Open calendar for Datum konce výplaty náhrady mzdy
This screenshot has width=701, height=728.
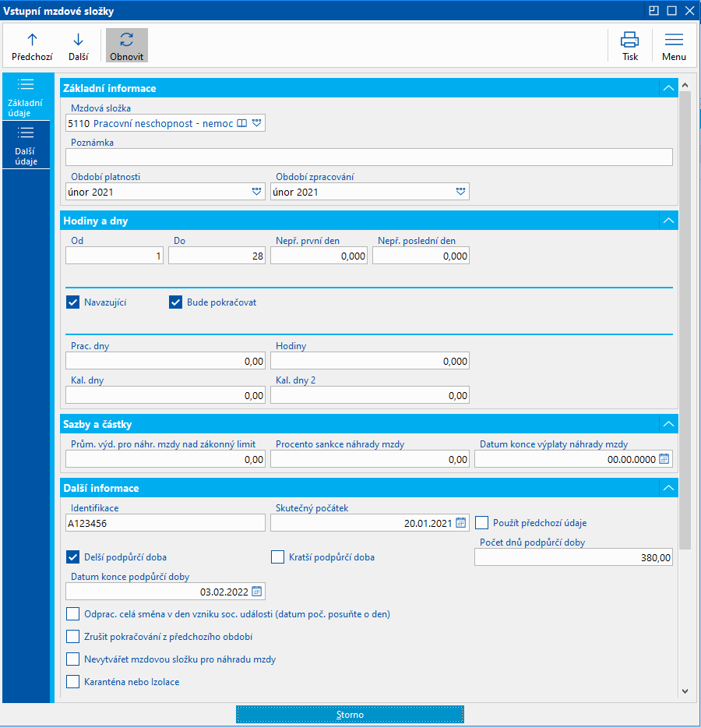click(x=664, y=459)
